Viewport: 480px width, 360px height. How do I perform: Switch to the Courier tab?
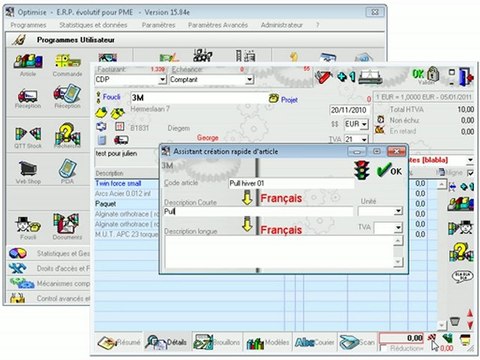(x=314, y=342)
